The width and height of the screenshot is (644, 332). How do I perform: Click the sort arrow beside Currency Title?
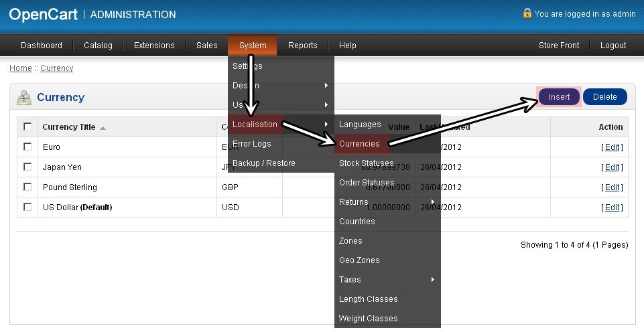coord(103,128)
